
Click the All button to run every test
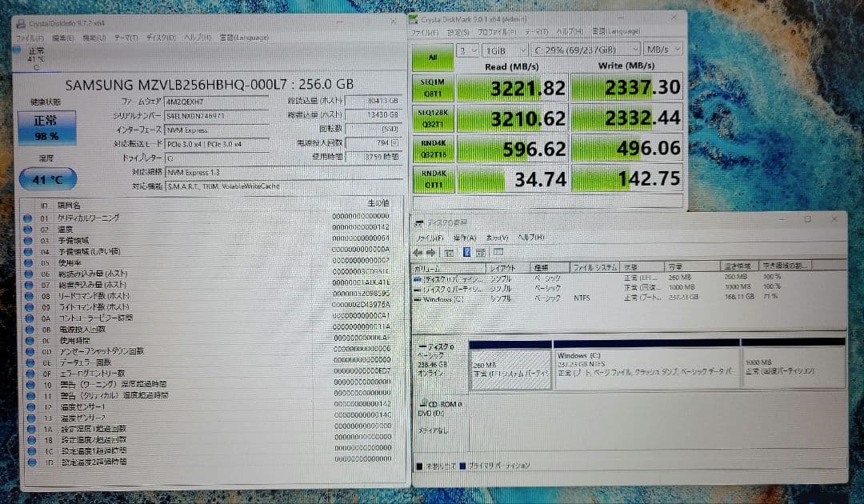(433, 56)
